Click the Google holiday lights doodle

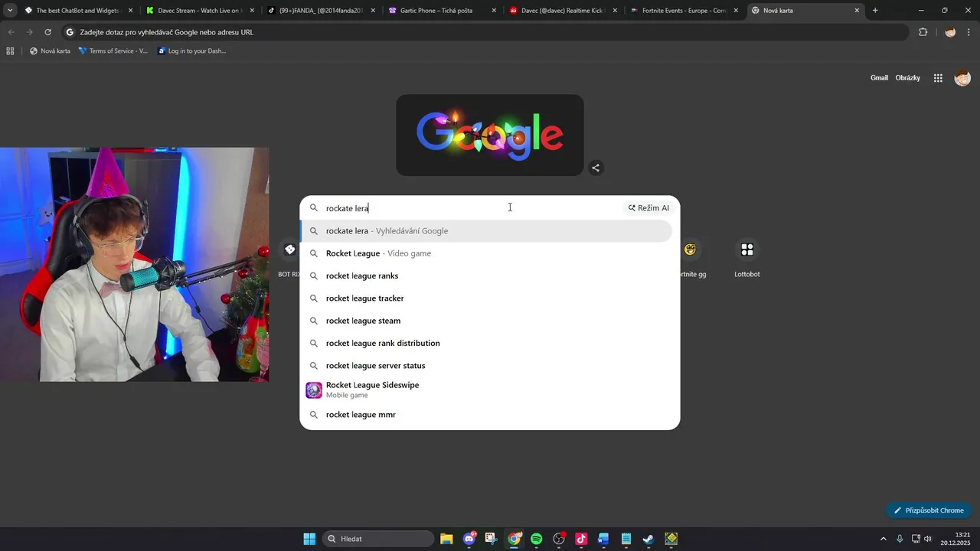coord(490,135)
